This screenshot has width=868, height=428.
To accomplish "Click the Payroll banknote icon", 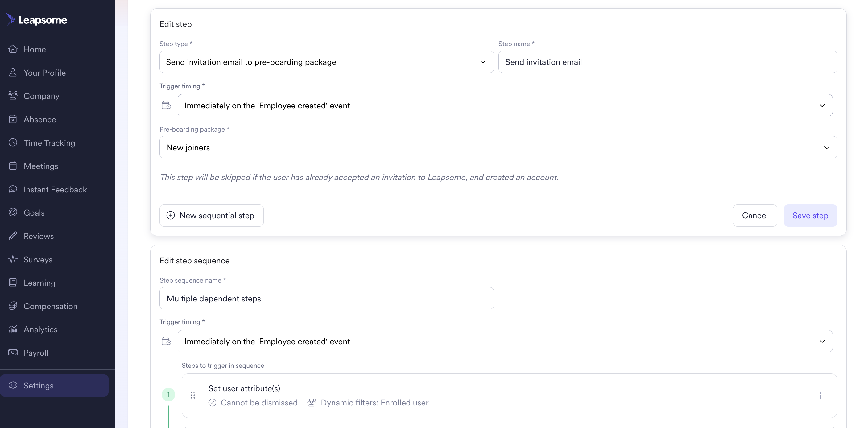I will pos(13,352).
